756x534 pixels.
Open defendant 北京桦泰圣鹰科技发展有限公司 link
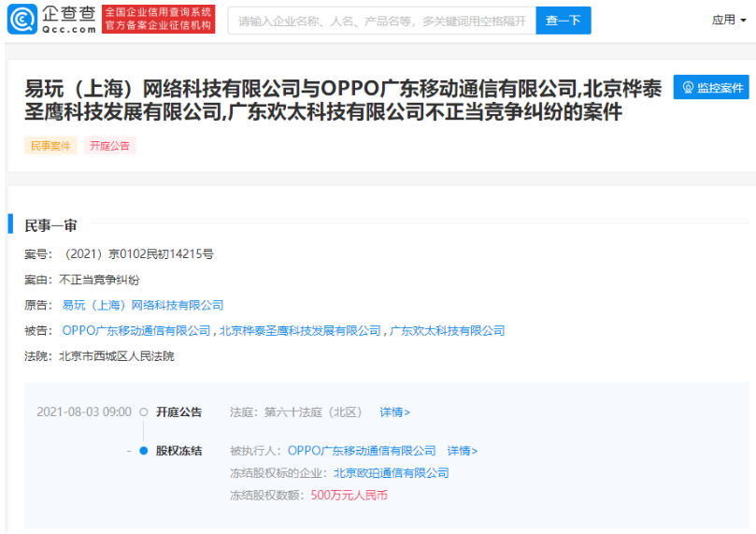click(300, 331)
